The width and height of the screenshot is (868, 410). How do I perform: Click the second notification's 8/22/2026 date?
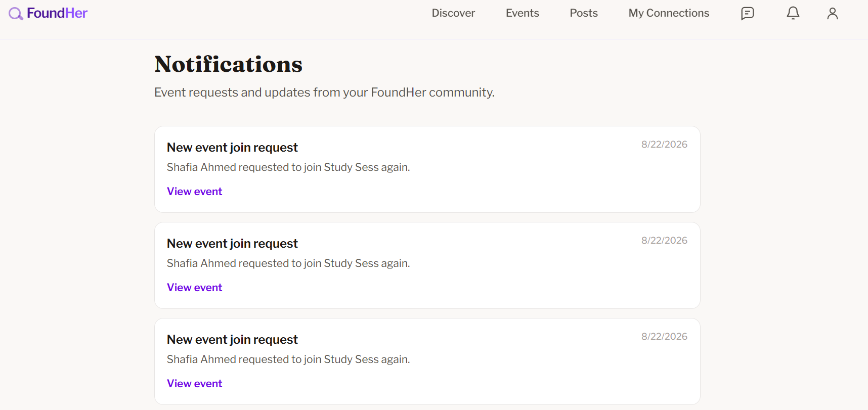(664, 241)
